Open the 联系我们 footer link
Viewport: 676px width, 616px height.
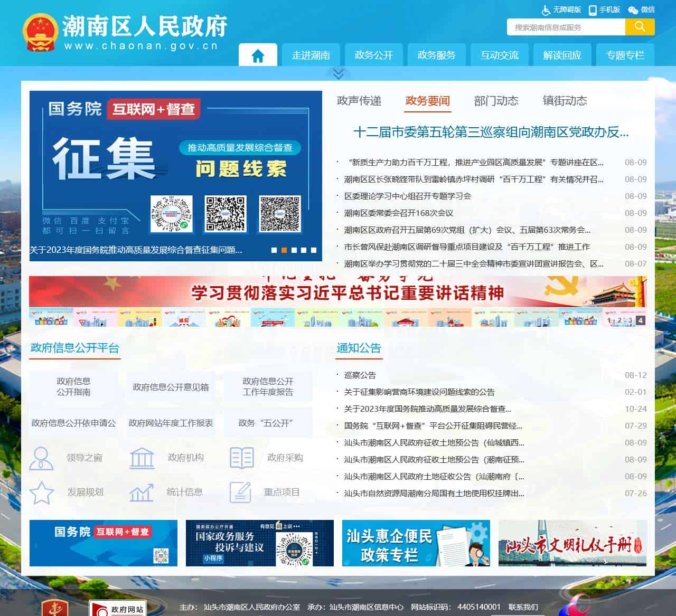[523, 607]
